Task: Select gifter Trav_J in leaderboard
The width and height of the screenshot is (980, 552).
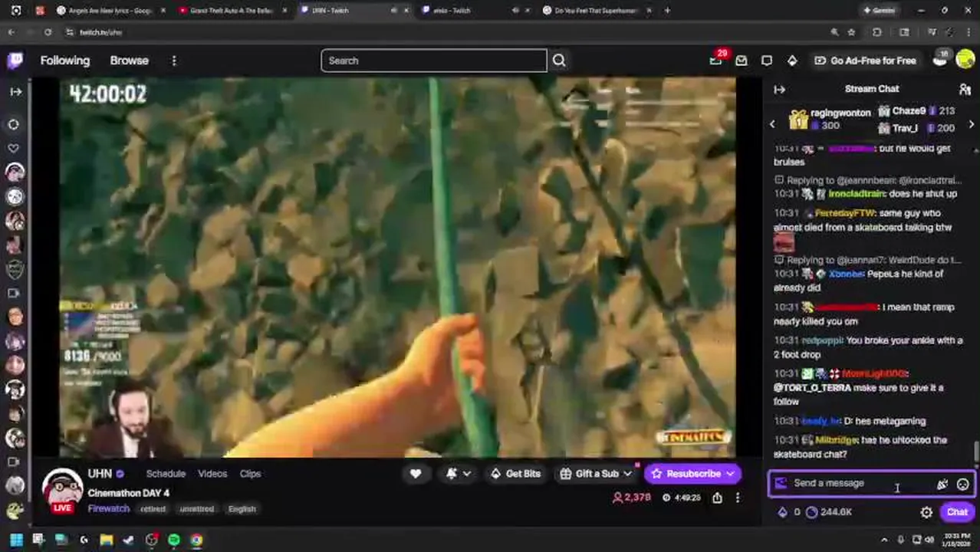Action: pos(905,128)
